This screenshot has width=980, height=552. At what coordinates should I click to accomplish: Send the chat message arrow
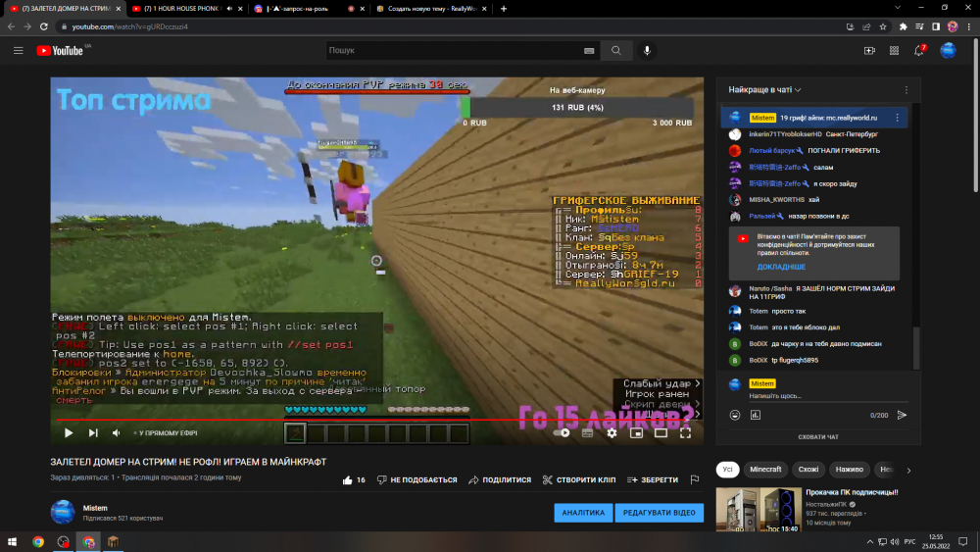coord(902,415)
